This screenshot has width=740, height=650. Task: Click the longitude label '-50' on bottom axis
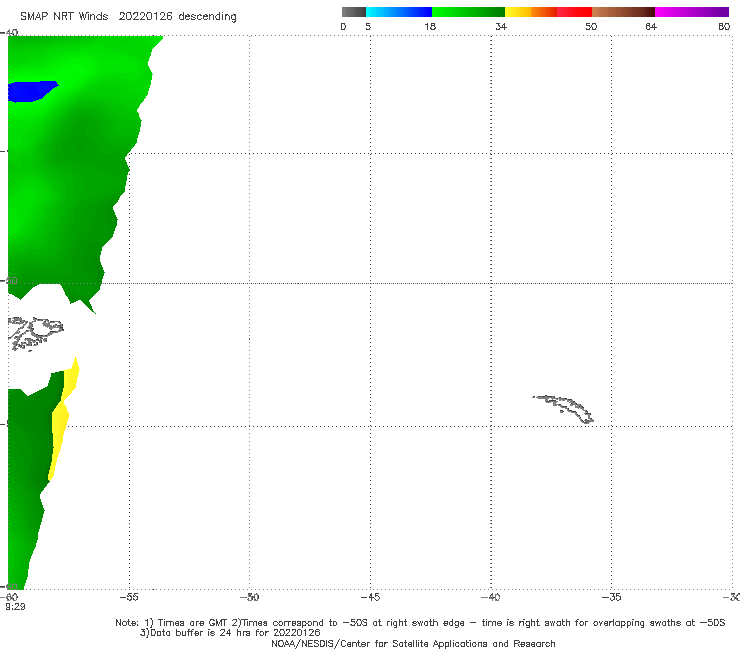click(x=249, y=597)
